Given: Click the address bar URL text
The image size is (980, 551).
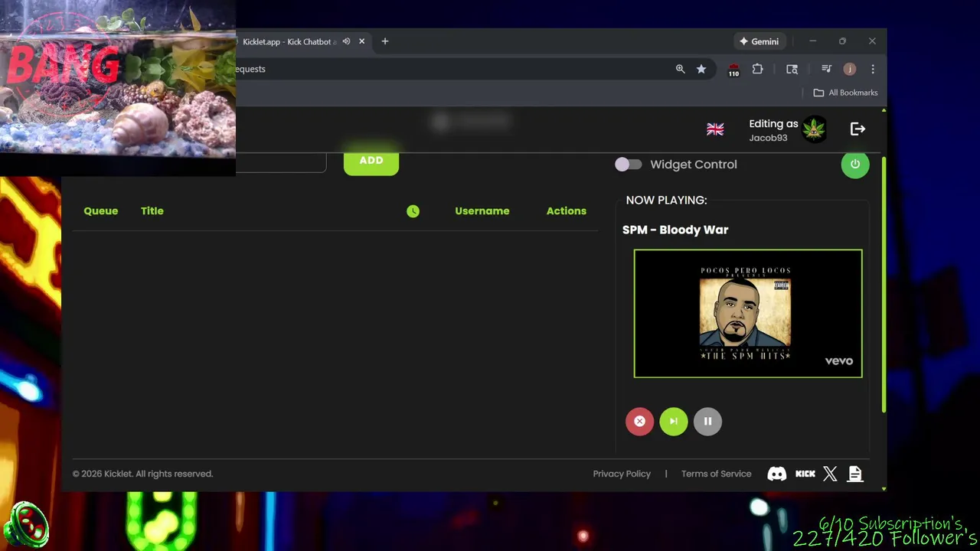Looking at the screenshot, I should [x=250, y=69].
